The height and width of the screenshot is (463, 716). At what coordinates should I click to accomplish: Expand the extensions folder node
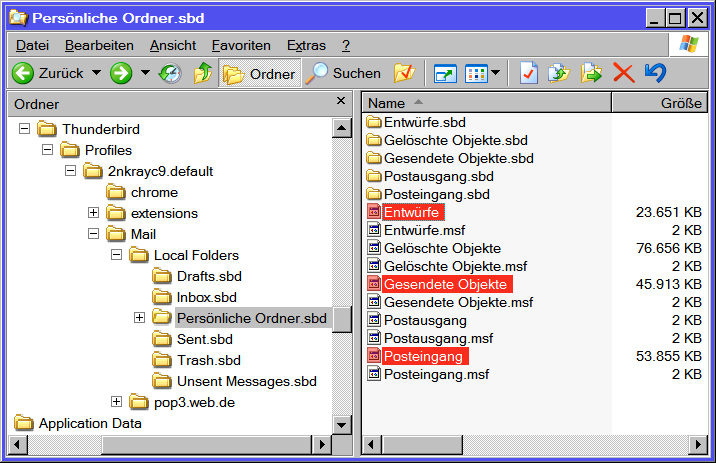(x=93, y=213)
